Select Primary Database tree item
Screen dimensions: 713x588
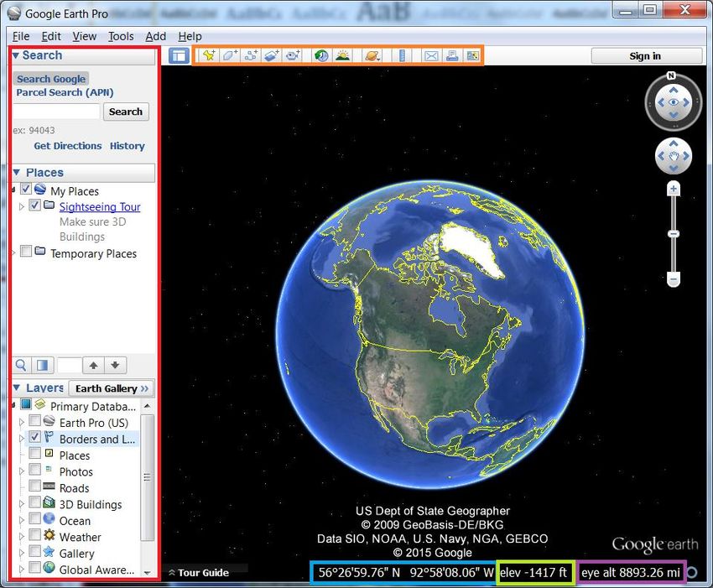click(x=93, y=406)
